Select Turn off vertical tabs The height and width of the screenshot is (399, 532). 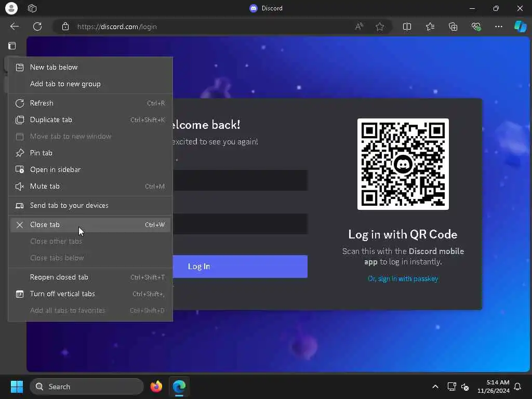90,294
